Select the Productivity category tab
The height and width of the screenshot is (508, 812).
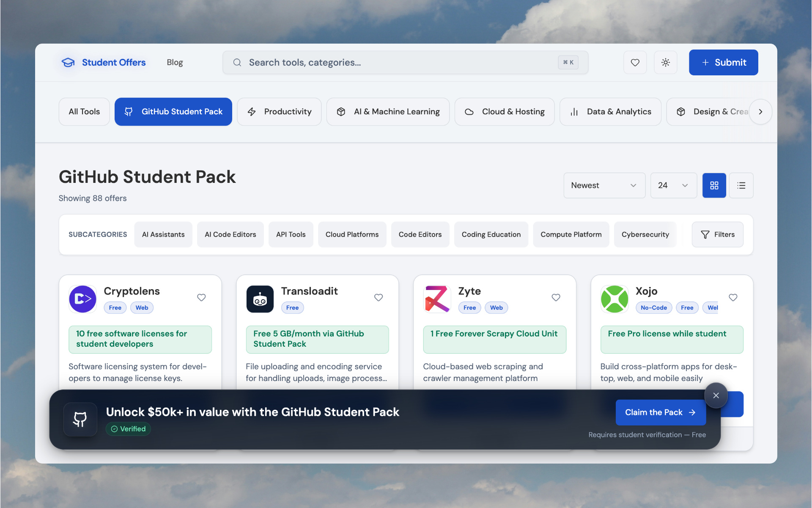(x=279, y=112)
